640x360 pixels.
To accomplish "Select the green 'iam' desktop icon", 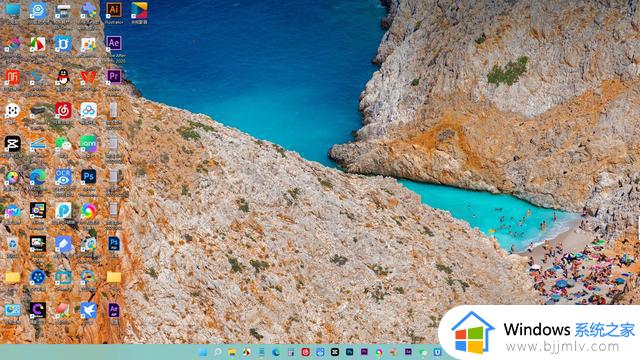I will [88, 144].
